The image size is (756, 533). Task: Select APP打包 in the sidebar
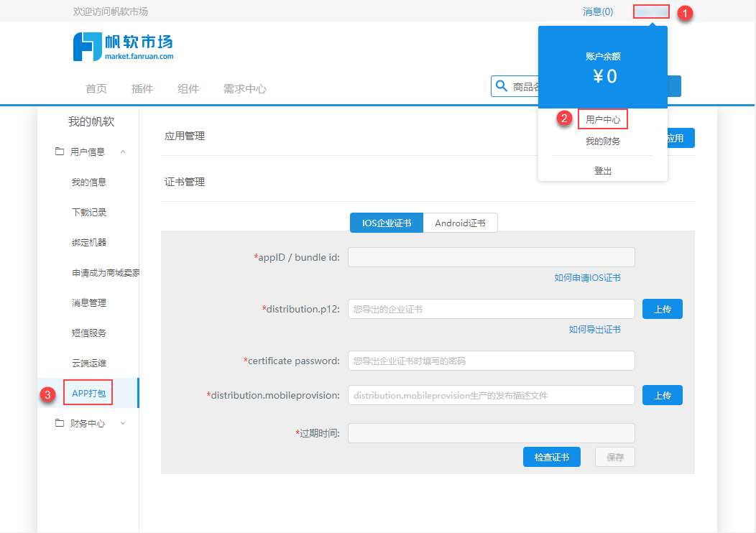88,393
